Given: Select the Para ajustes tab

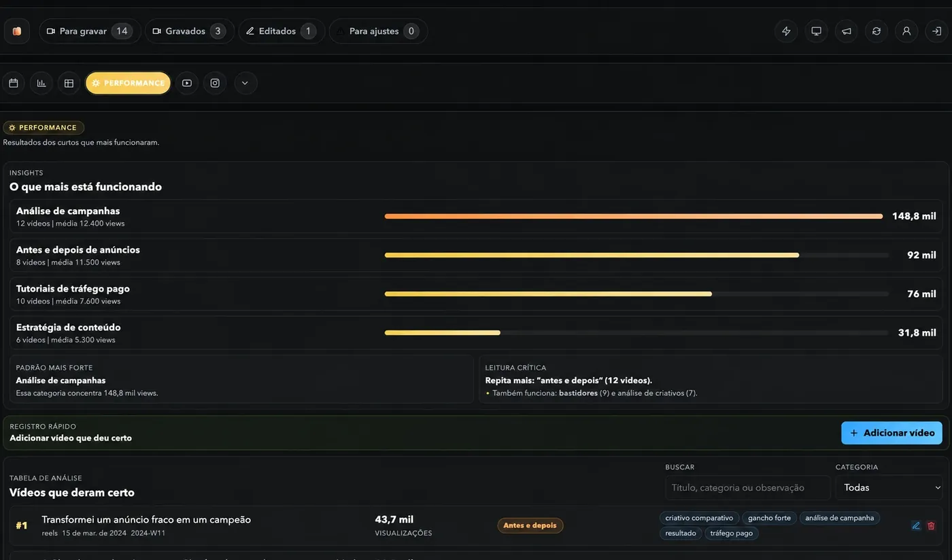Looking at the screenshot, I should pos(379,31).
